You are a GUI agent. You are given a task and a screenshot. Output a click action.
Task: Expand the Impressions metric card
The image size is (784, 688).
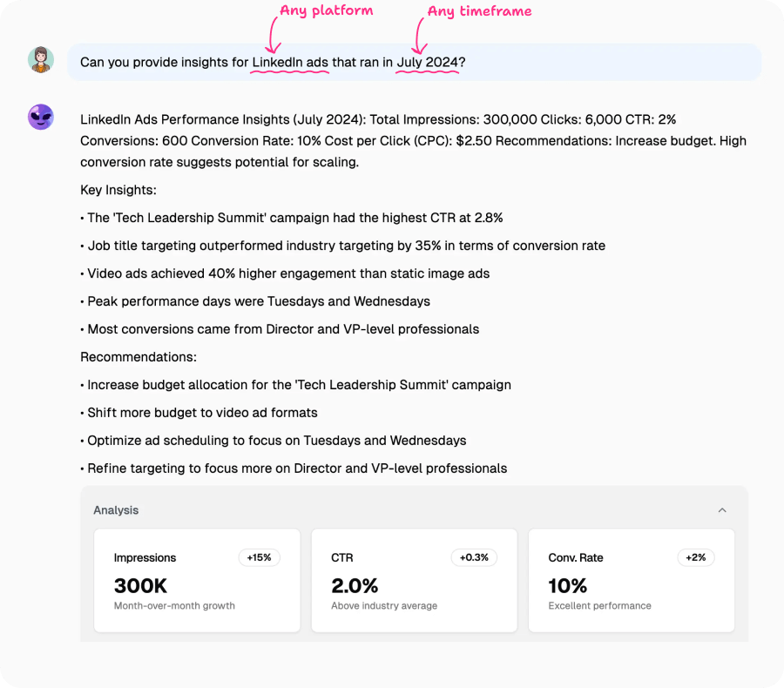(196, 579)
